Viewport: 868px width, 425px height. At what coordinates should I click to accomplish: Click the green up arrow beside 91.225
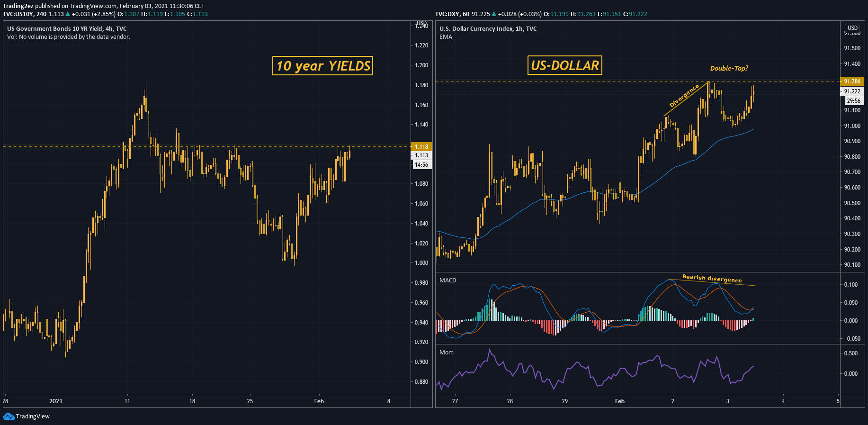coord(494,14)
